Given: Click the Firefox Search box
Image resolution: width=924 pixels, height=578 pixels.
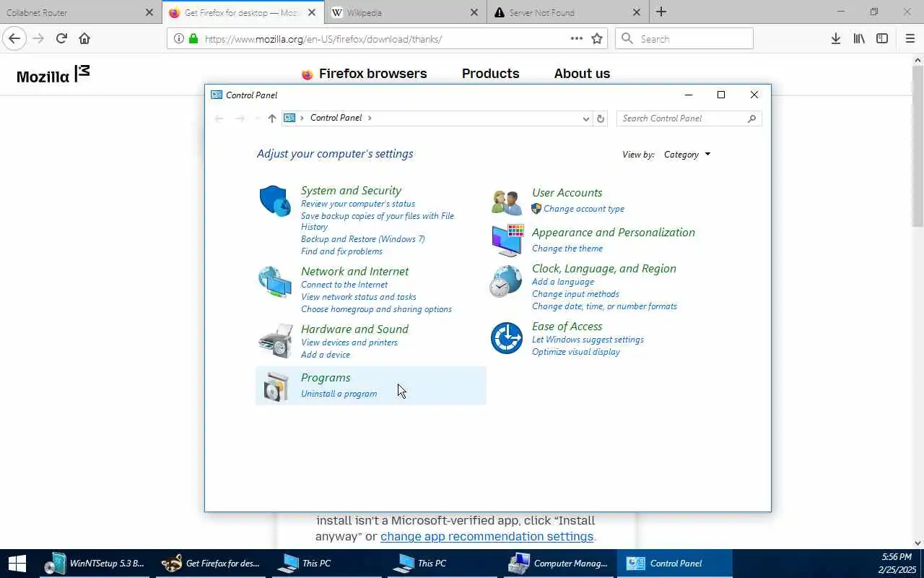Looking at the screenshot, I should 684,39.
